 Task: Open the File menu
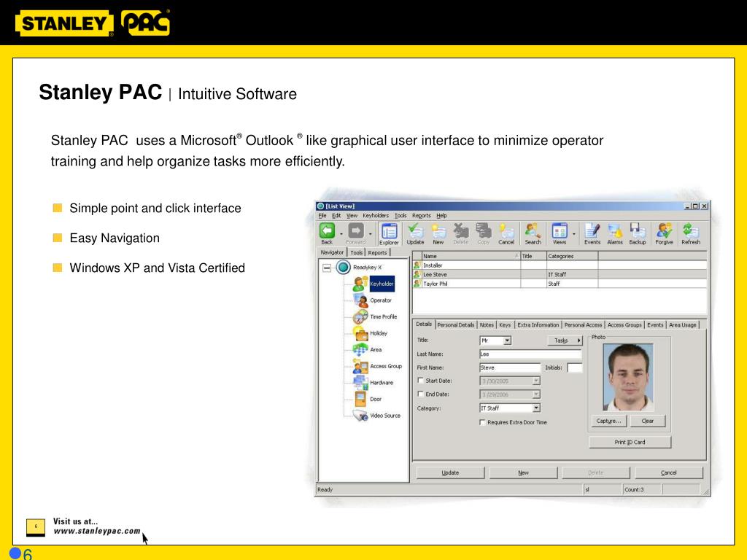tap(322, 216)
